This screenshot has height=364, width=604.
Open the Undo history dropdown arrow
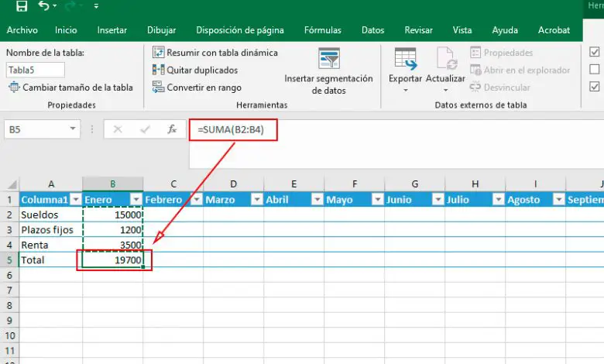[55, 5]
